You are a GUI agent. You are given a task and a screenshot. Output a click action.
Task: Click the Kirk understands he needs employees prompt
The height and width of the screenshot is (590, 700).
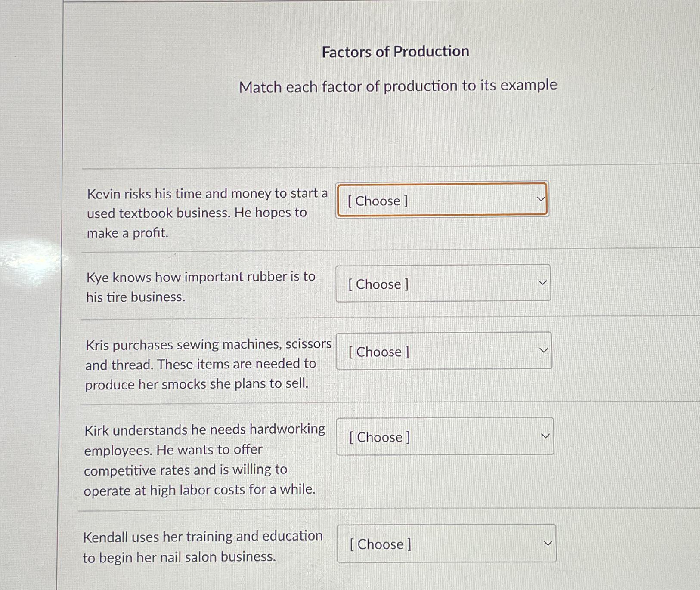tap(205, 459)
